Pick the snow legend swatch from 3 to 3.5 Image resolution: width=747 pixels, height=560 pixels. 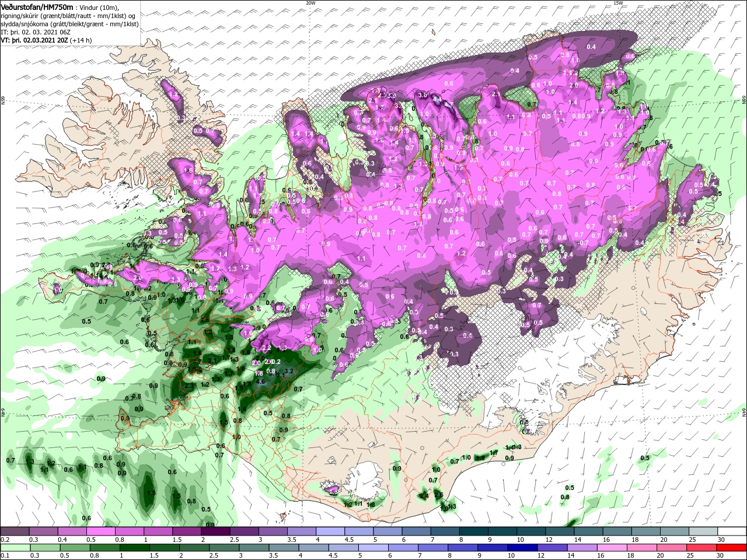(273, 531)
